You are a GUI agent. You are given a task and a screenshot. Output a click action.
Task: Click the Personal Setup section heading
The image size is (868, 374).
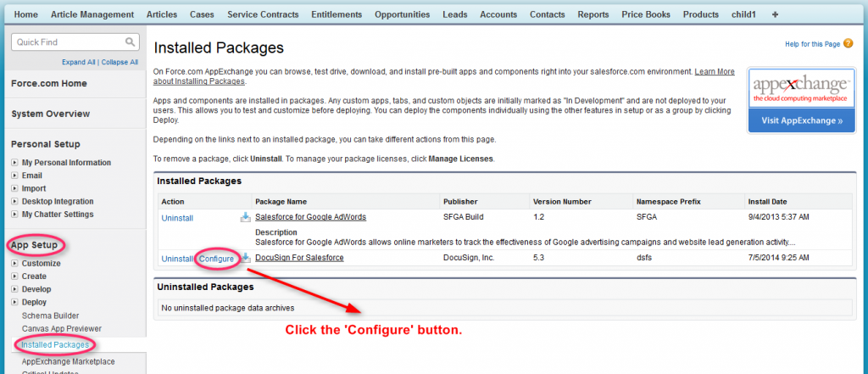point(46,145)
